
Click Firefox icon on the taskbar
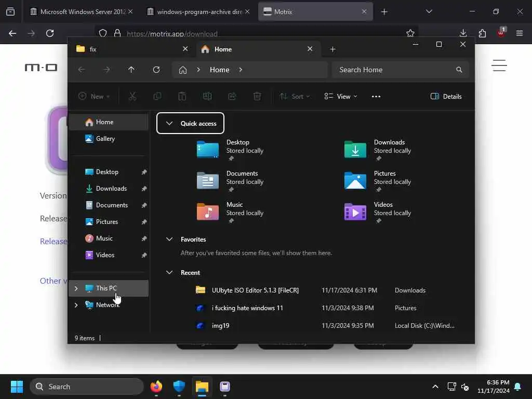click(x=156, y=387)
